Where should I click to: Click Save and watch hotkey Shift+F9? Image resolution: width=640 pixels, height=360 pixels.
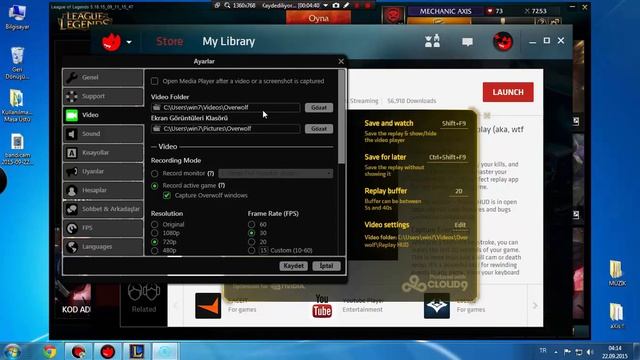point(453,123)
